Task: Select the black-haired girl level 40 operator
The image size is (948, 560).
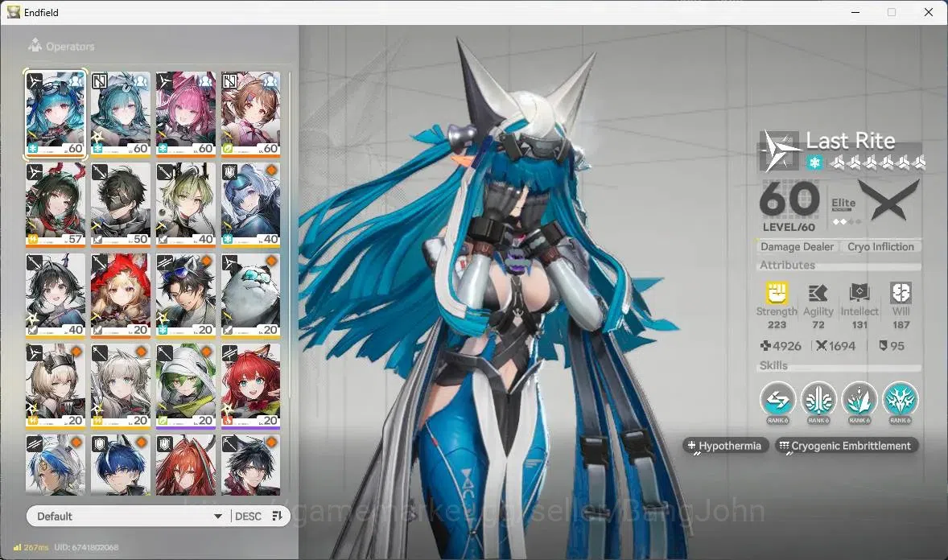Action: [x=55, y=295]
